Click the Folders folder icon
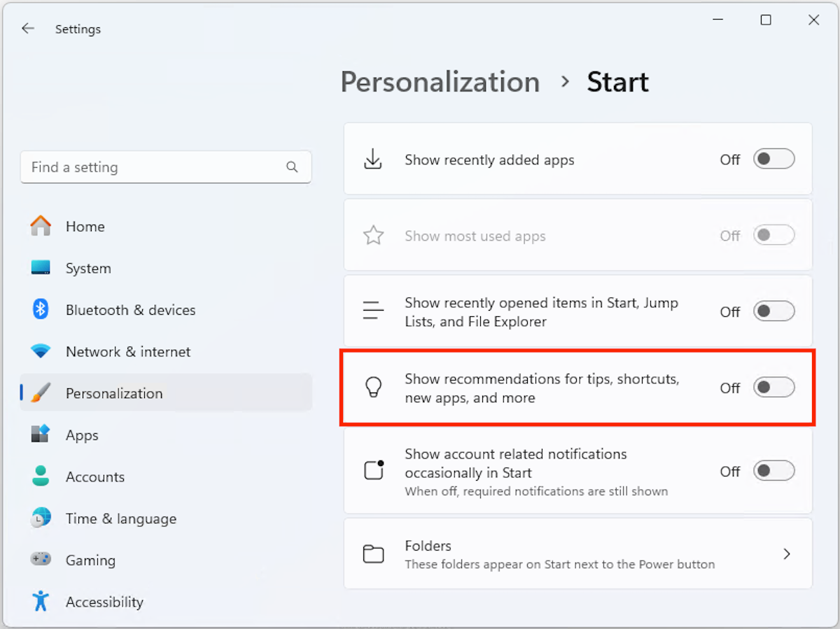Image resolution: width=840 pixels, height=629 pixels. pyautogui.click(x=373, y=554)
